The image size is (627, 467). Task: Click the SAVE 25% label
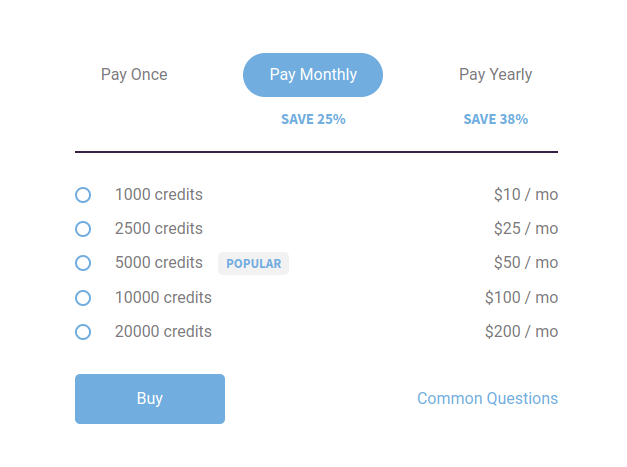point(313,119)
